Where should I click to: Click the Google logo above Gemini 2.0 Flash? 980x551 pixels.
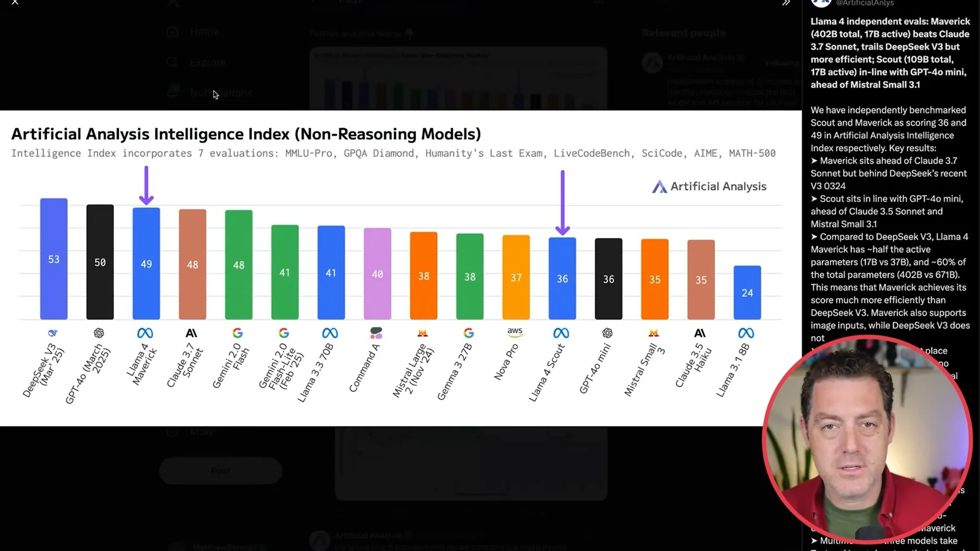(238, 333)
